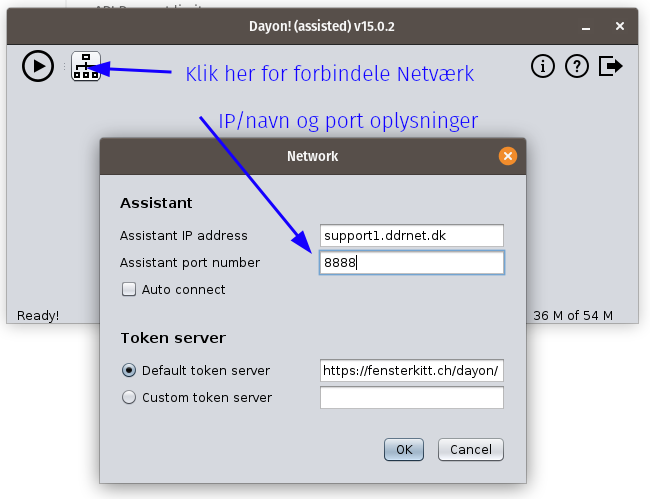The image size is (650, 499).
Task: Open the help question mark icon
Action: [x=577, y=66]
